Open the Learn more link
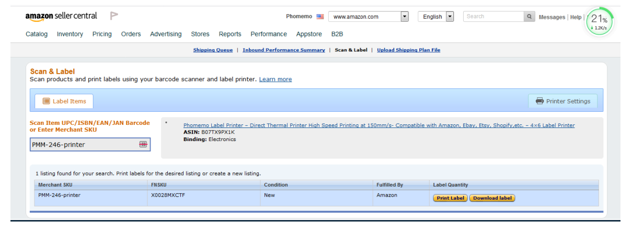This screenshot has width=644, height=232. click(x=275, y=79)
